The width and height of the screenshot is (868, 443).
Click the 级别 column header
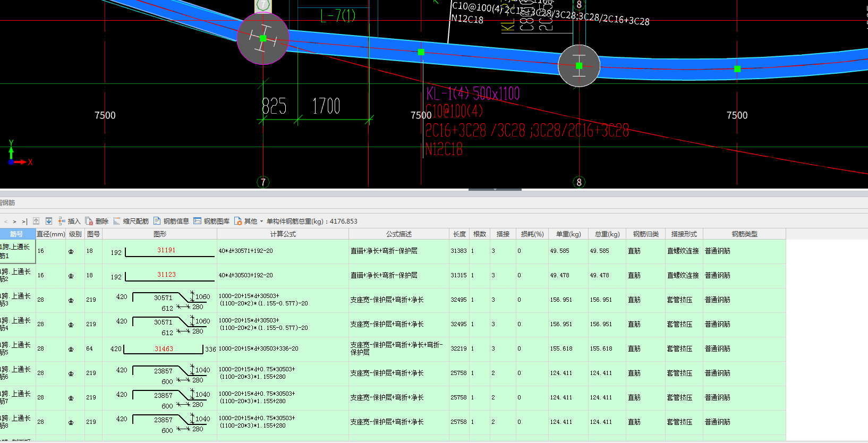(75, 234)
